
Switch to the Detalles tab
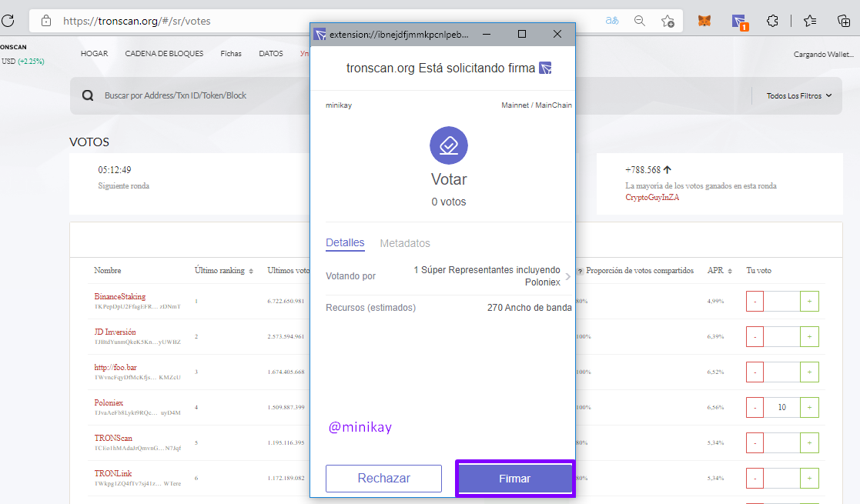(345, 243)
